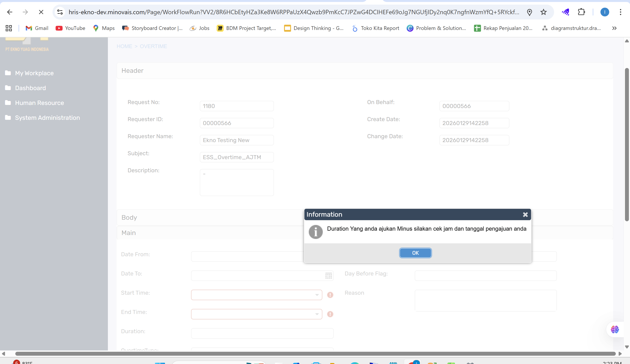Click the floating brain assistant icon
Viewport: 630px width, 364px height.
coord(615,329)
